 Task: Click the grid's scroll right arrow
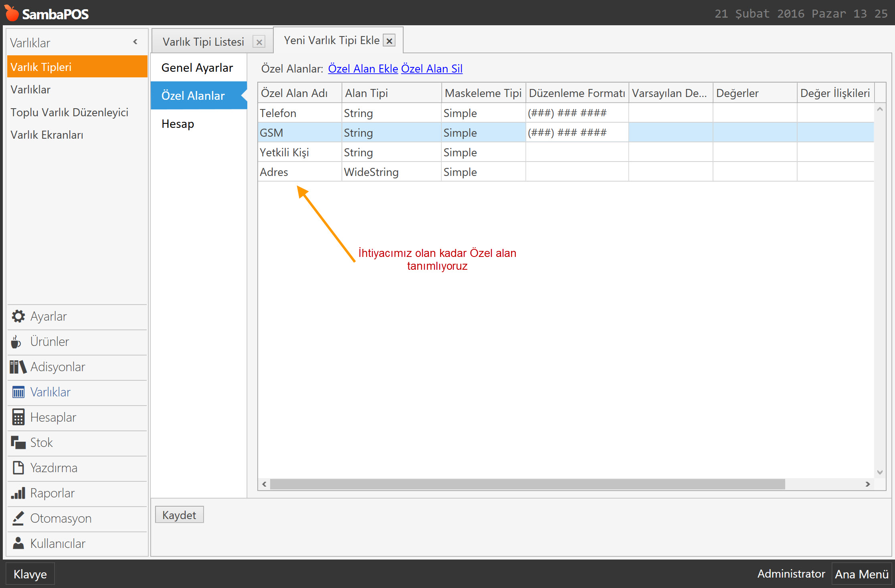click(x=868, y=484)
